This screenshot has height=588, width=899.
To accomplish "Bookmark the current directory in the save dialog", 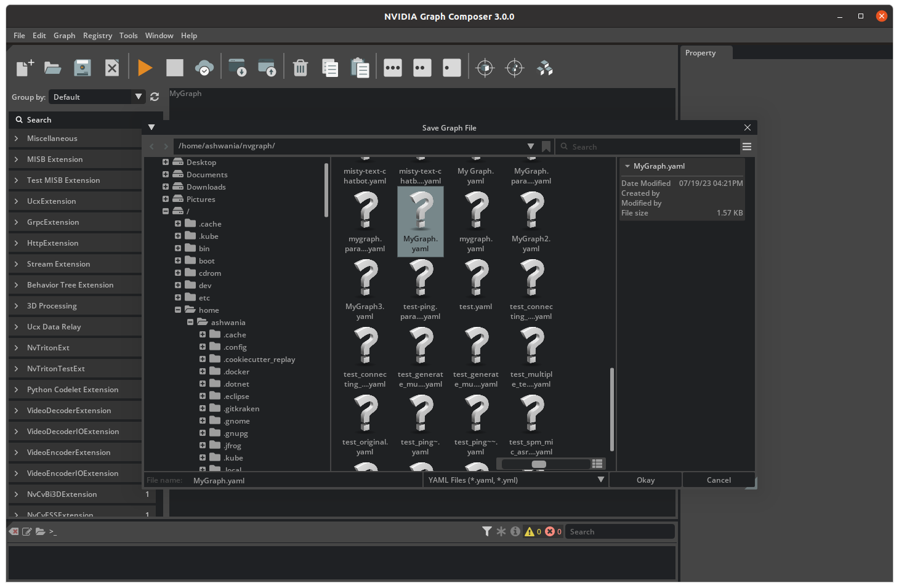I will tap(546, 147).
